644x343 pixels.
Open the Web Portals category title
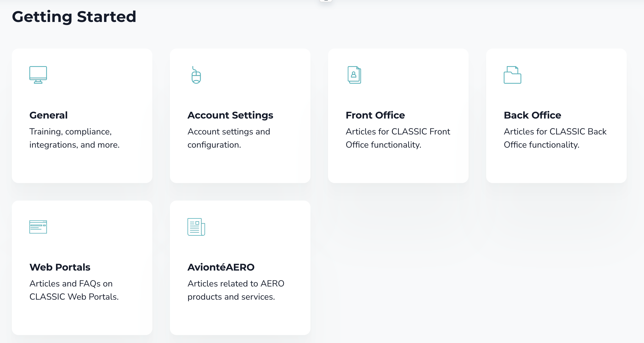coord(60,267)
